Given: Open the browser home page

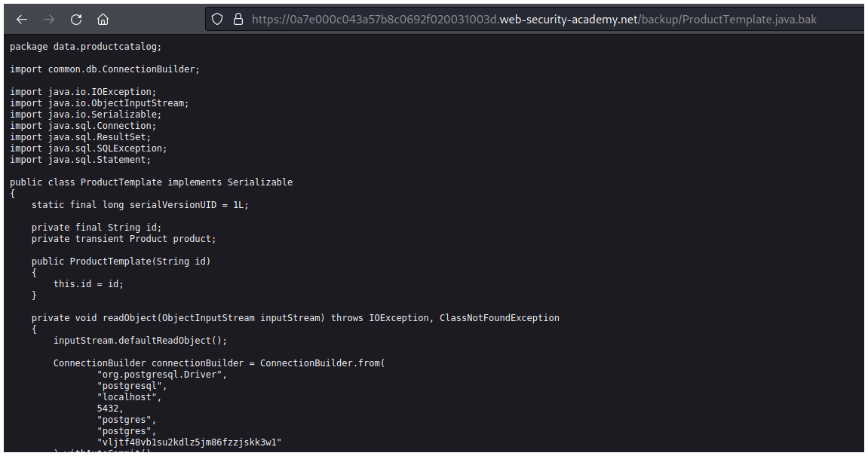Looking at the screenshot, I should pyautogui.click(x=103, y=19).
